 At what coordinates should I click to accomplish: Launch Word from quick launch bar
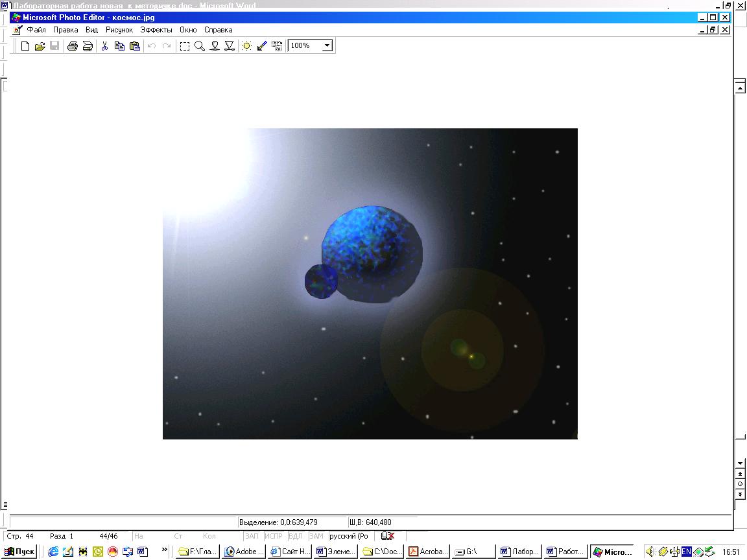143,552
